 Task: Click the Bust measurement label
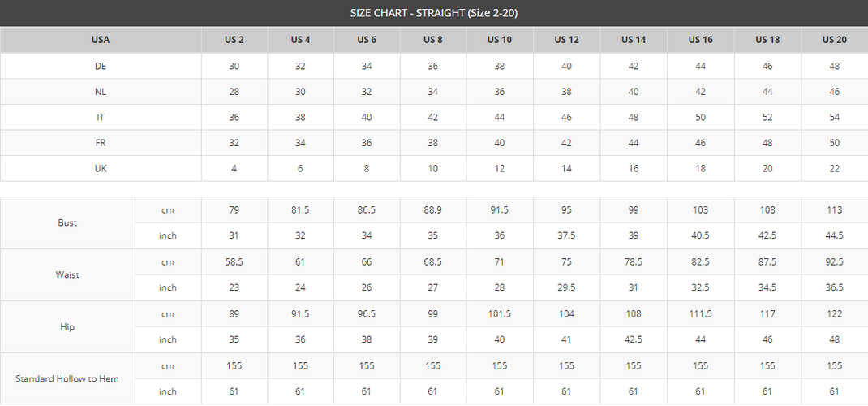(x=68, y=222)
